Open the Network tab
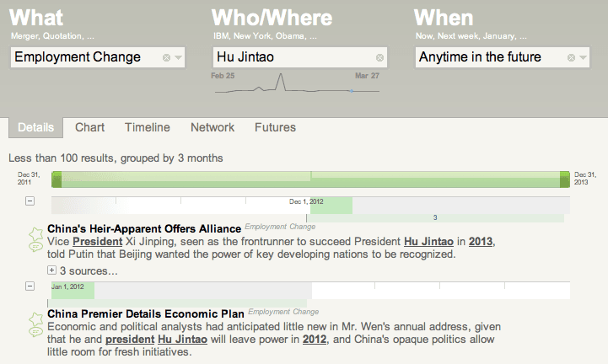Image resolution: width=608 pixels, height=364 pixels. [x=213, y=127]
